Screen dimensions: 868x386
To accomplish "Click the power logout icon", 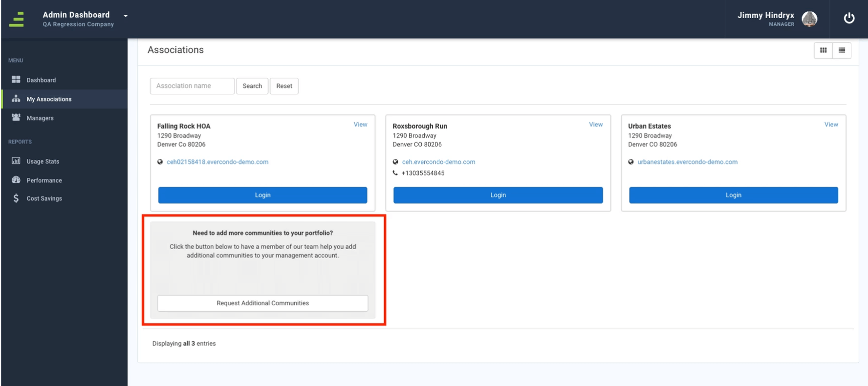I will 849,18.
